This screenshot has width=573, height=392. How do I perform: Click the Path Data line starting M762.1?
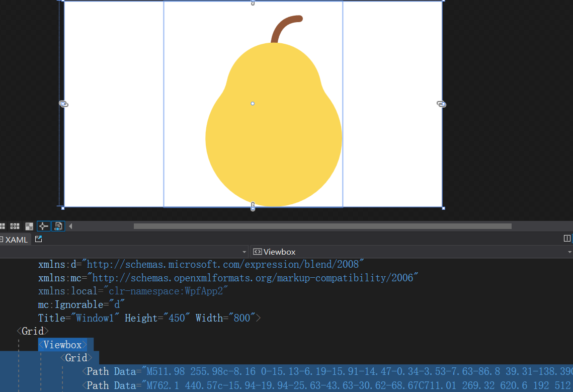328,385
